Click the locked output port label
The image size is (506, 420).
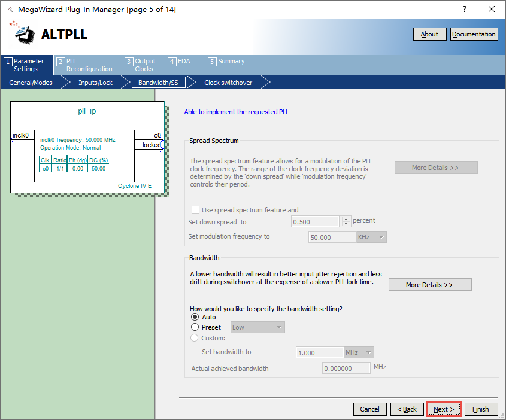click(x=152, y=145)
